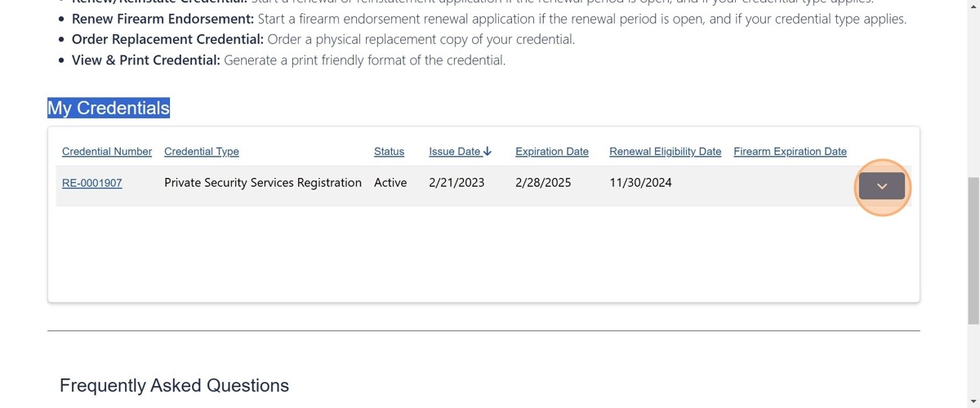This screenshot has height=408, width=980.
Task: Click the 11/30/2024 renewal eligibility value
Action: coord(640,183)
